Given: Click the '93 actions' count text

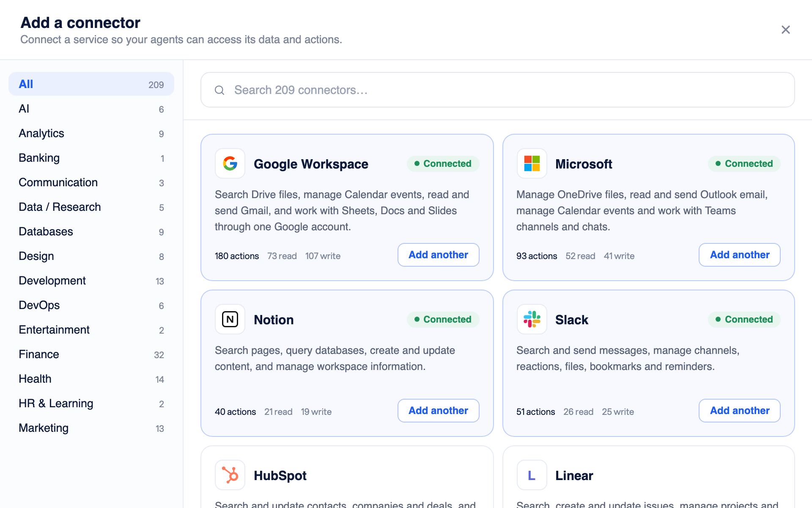Looking at the screenshot, I should (x=537, y=256).
